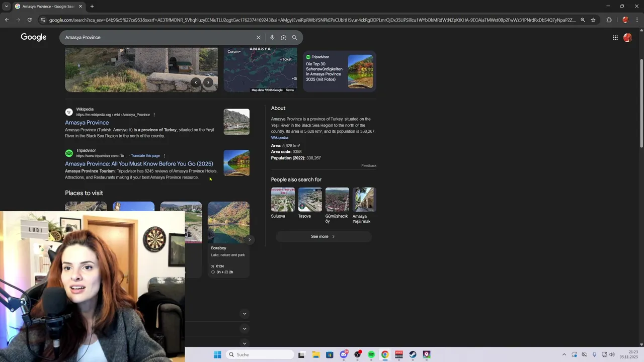
Task: Open the Chrome zoom indicator
Action: pyautogui.click(x=583, y=20)
